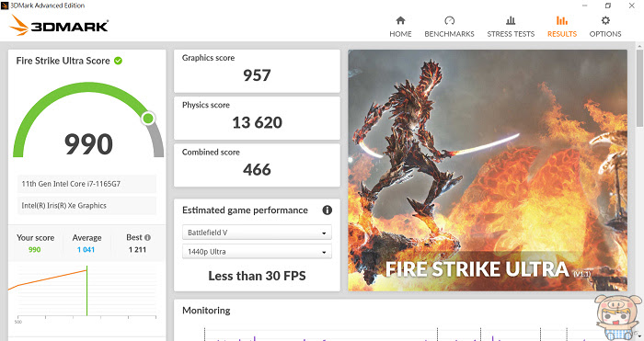Screen dimensions: 644x341
Task: Click the 3DMark logo
Action: (x=59, y=26)
